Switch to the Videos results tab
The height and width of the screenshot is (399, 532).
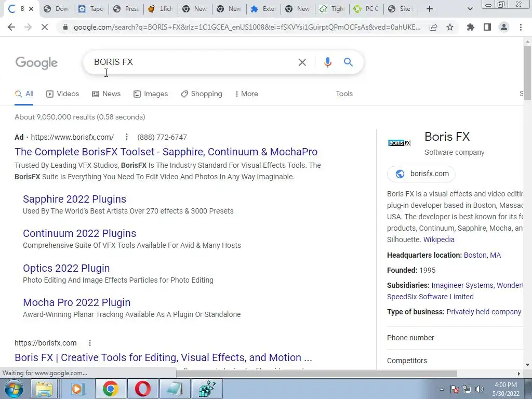coord(63,94)
